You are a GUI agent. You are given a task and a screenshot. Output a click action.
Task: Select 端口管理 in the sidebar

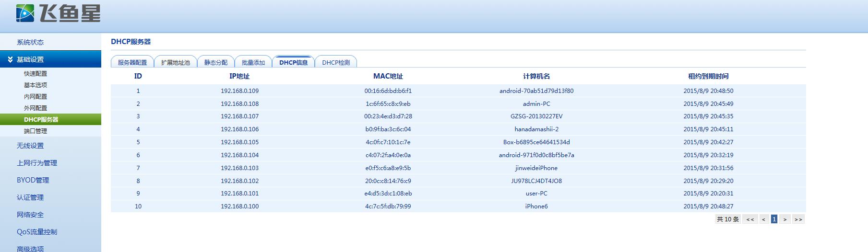pyautogui.click(x=36, y=131)
